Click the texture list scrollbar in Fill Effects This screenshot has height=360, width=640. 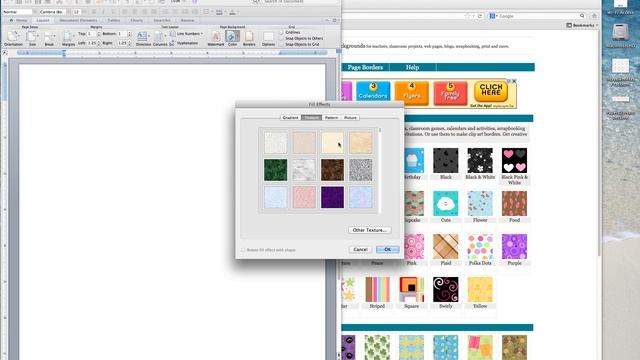tap(380, 171)
